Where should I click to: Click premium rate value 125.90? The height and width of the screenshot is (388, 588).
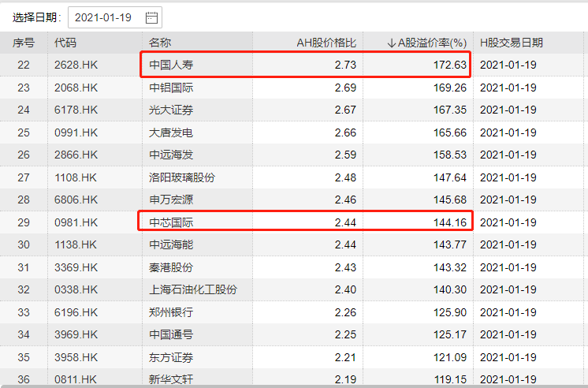coord(450,312)
